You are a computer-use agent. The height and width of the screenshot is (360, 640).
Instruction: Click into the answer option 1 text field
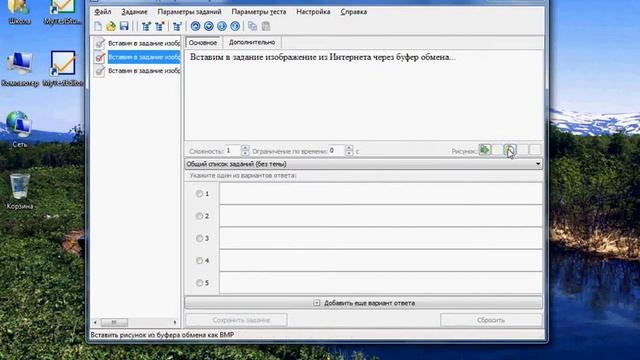(x=381, y=193)
